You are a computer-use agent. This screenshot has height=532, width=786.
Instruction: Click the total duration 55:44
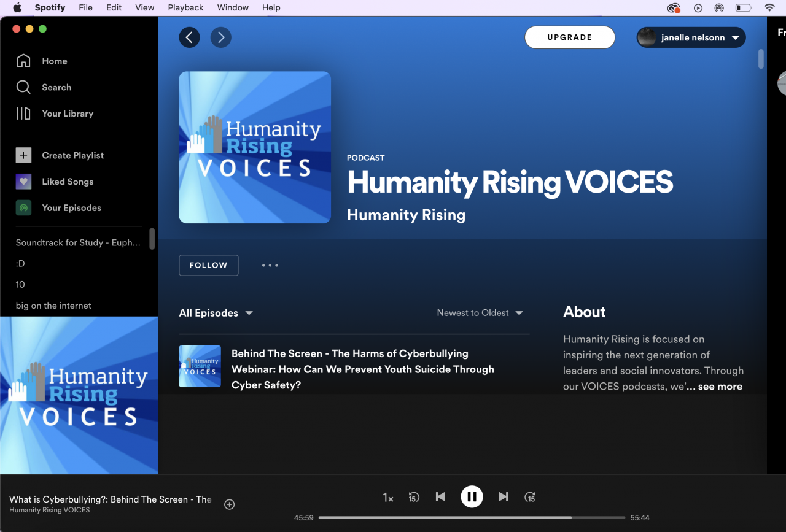click(x=640, y=518)
